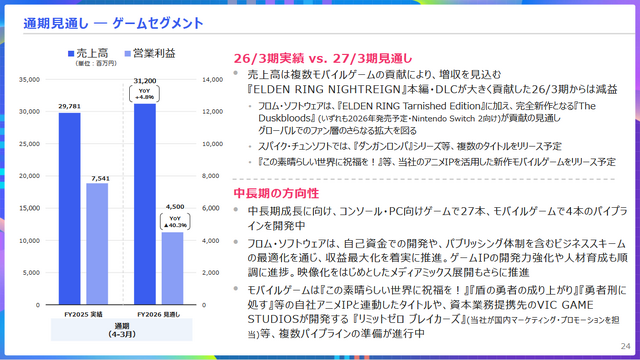Click the 売上高 legend color square
Viewport: 640px width, 360px height.
coord(71,53)
